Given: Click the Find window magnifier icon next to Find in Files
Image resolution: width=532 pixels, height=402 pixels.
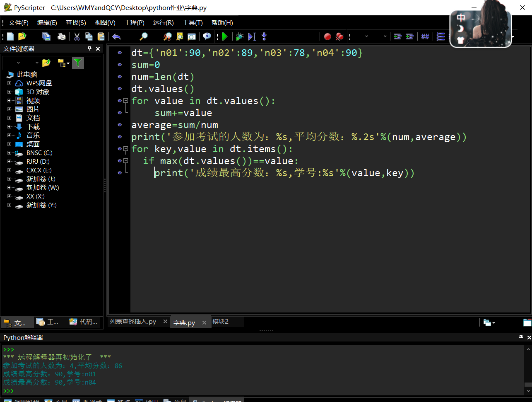Looking at the screenshot, I should click(191, 36).
